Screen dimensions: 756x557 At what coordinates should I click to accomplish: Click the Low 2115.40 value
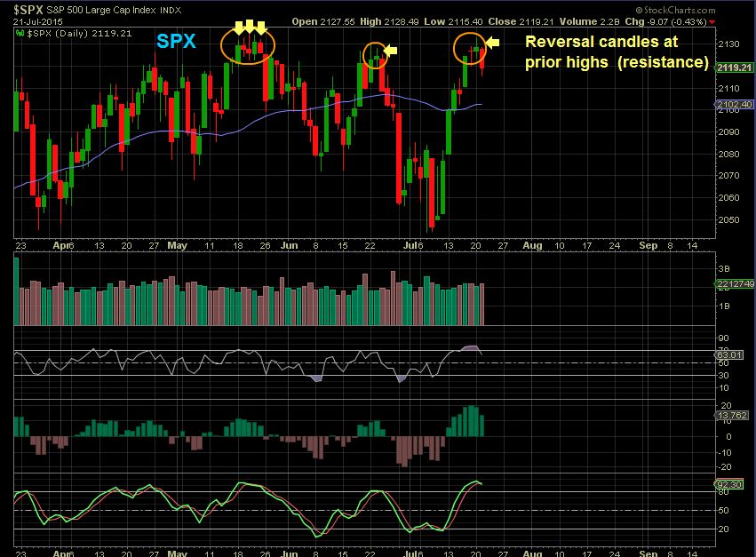453,21
